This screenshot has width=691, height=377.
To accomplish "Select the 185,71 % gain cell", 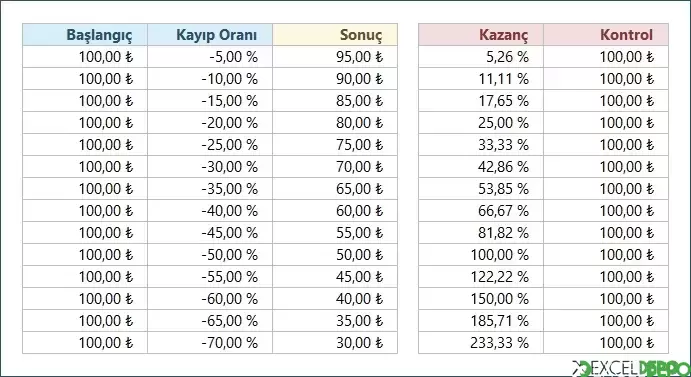I will pos(481,321).
